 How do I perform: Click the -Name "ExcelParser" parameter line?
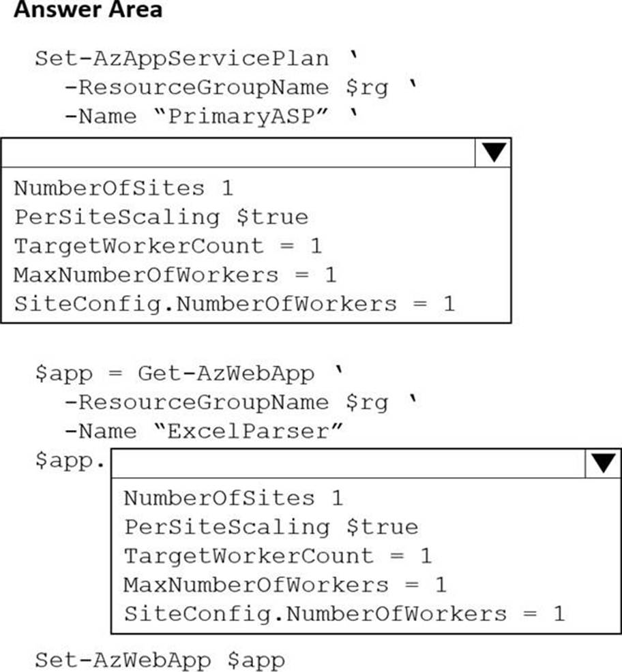pyautogui.click(x=203, y=431)
